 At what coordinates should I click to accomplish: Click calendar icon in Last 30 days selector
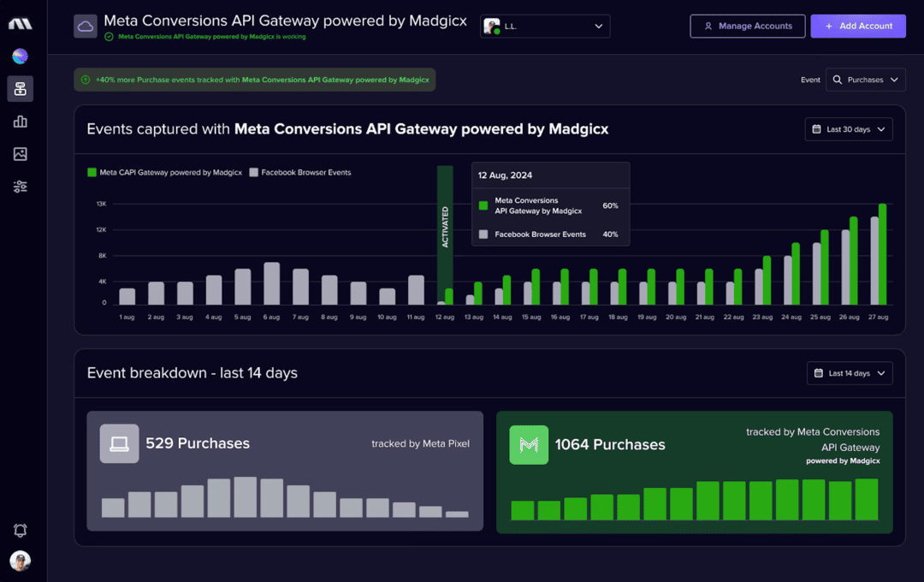point(816,129)
